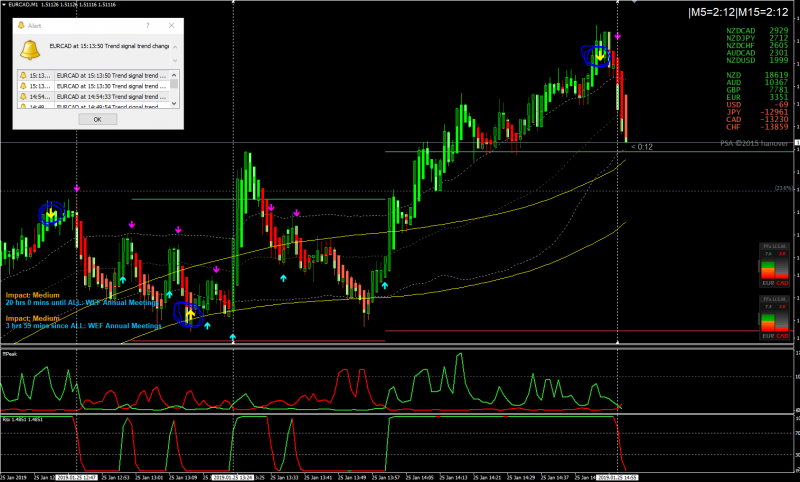Click the NZDCAD 2929 pair row

tap(757, 31)
